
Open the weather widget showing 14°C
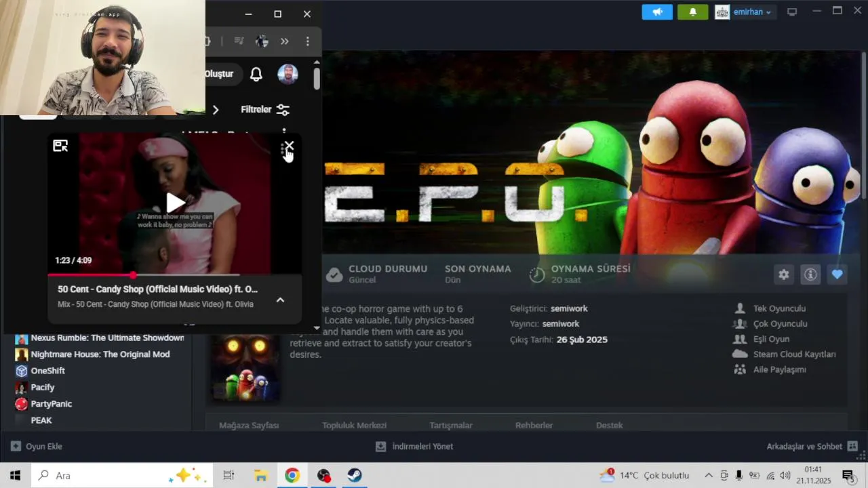coord(644,475)
